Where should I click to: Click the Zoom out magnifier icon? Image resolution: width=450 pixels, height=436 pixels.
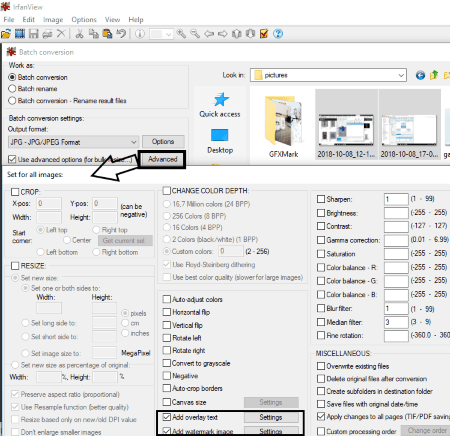(195, 34)
